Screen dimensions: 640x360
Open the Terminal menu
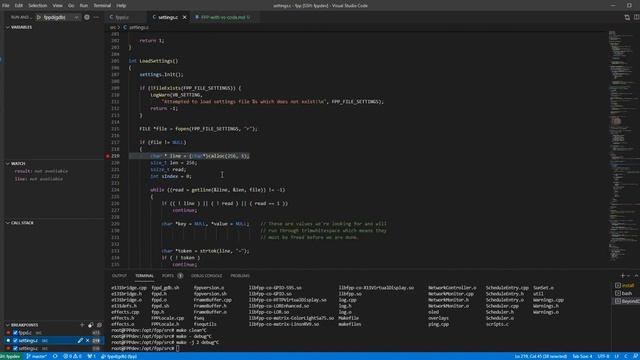tap(102, 6)
